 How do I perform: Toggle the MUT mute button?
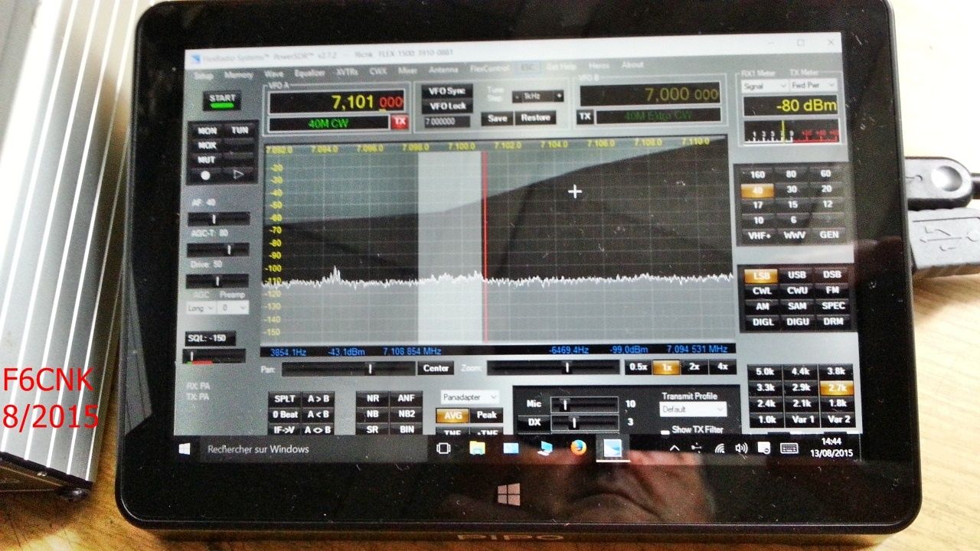206,160
